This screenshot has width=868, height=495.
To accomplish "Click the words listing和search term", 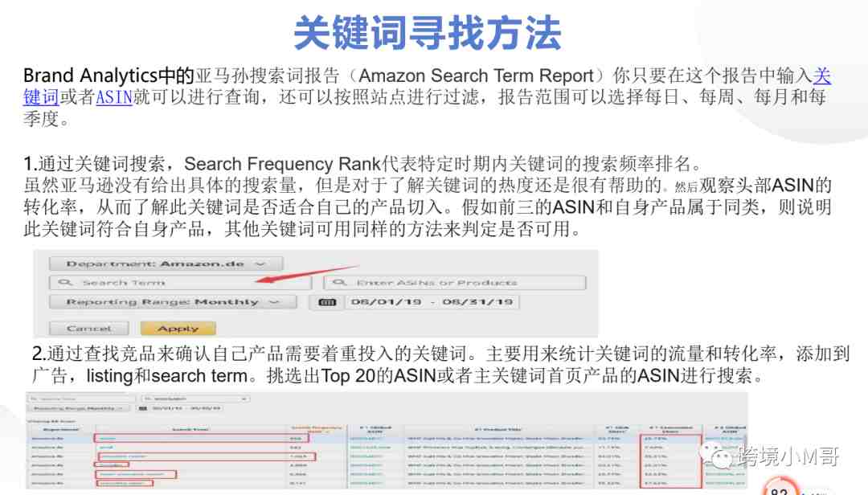I will pyautogui.click(x=166, y=376).
